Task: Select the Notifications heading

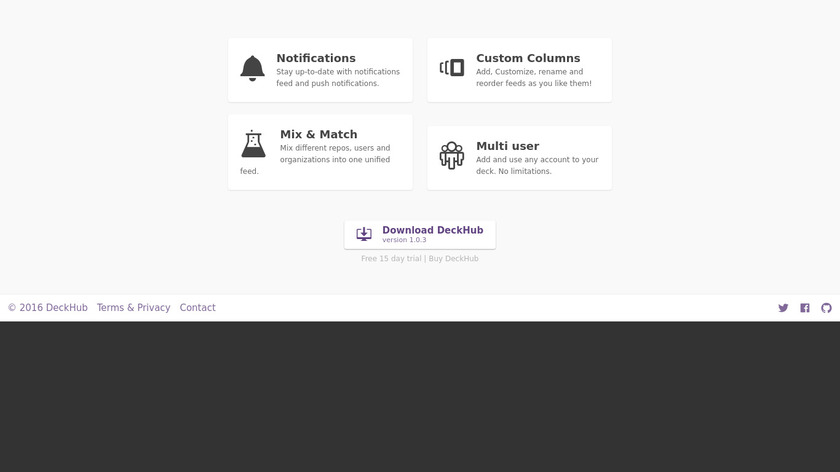Action: pyautogui.click(x=316, y=58)
